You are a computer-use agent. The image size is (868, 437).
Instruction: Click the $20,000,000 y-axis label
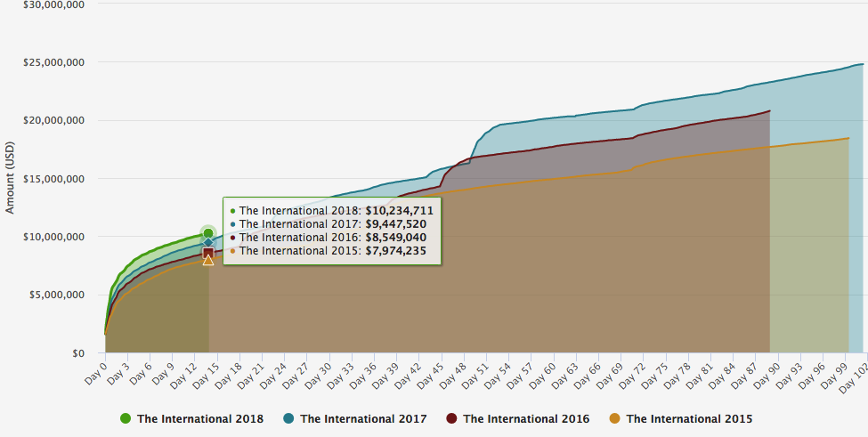53,120
